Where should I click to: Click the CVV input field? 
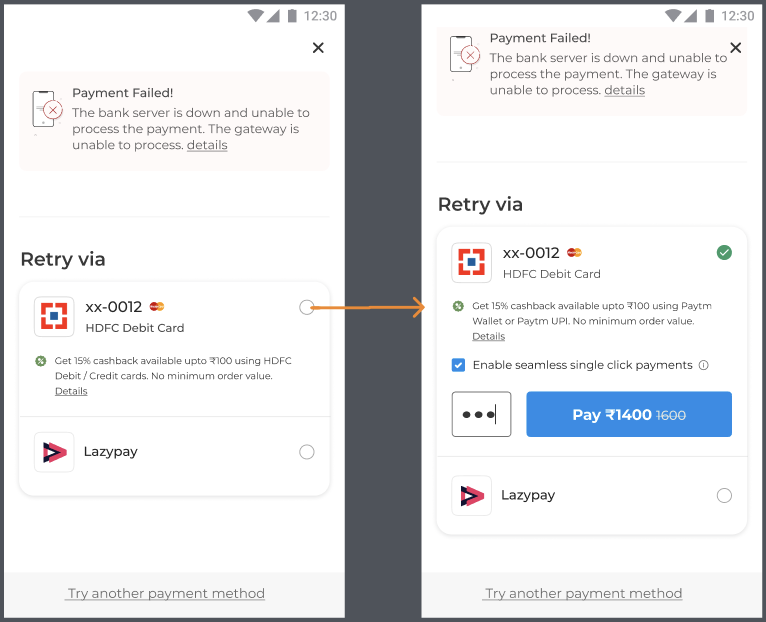click(481, 414)
